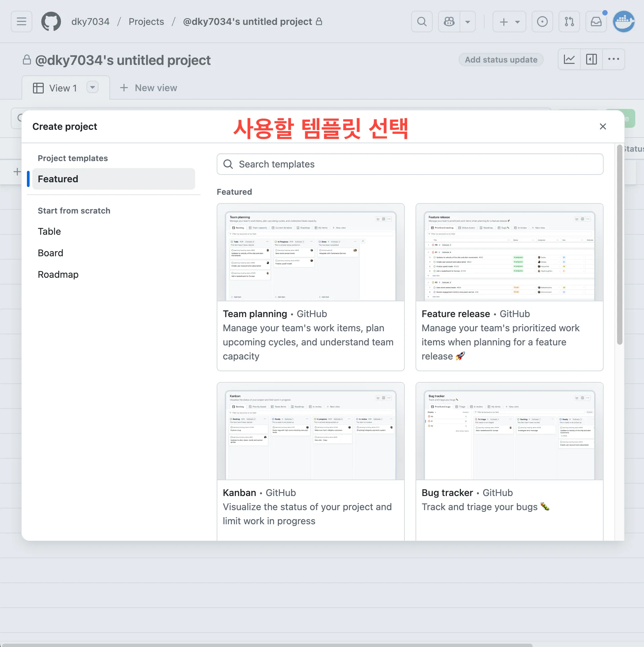Open the project insights chart icon
The width and height of the screenshot is (644, 647).
click(569, 59)
